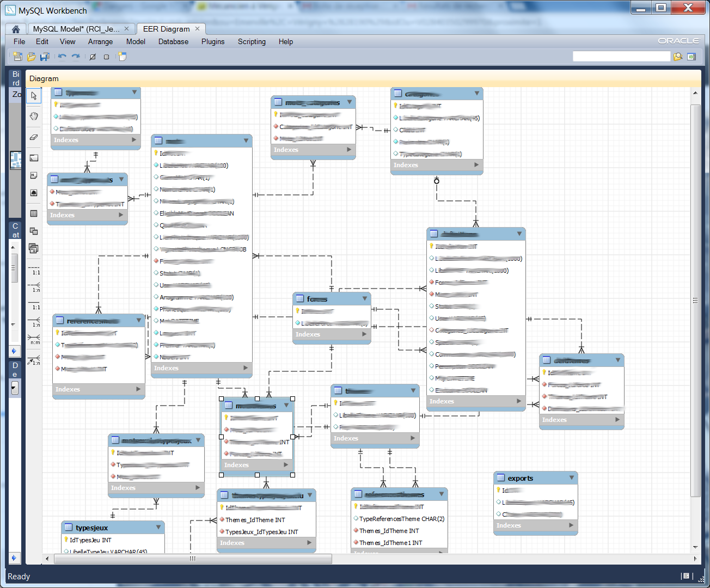Image resolution: width=710 pixels, height=588 pixels.
Task: Go to the Home tab icon
Action: click(16, 29)
